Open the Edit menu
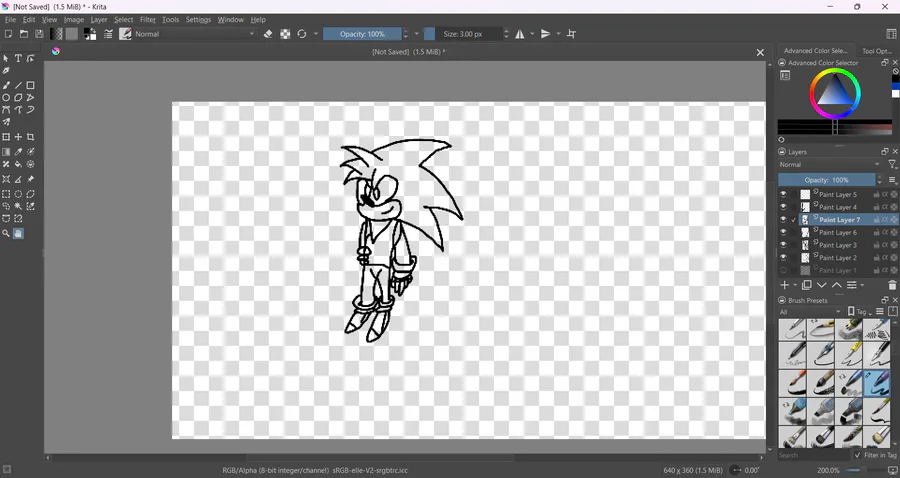Viewport: 900px width, 478px height. [x=29, y=20]
